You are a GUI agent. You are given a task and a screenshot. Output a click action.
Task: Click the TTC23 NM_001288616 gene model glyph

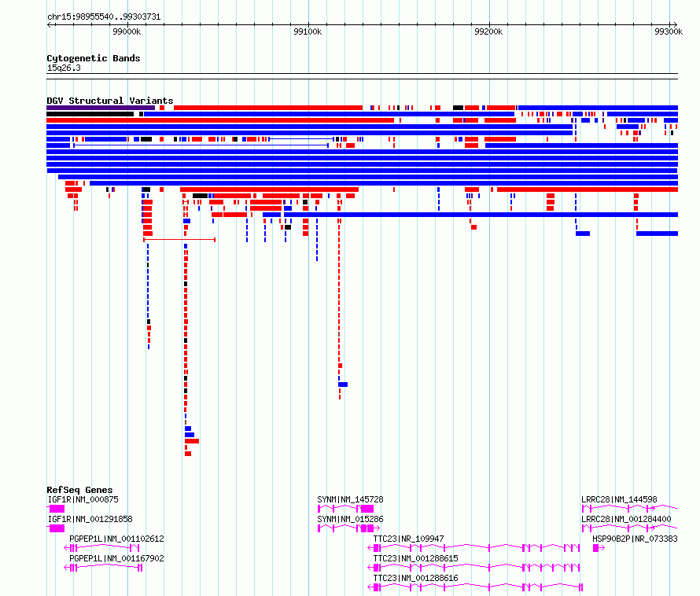[475, 587]
